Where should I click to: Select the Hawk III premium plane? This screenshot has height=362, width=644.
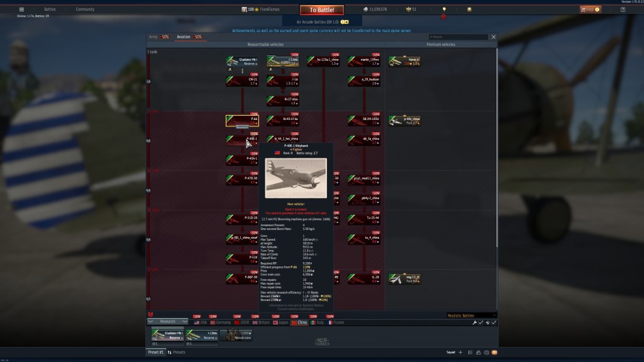[x=404, y=61]
